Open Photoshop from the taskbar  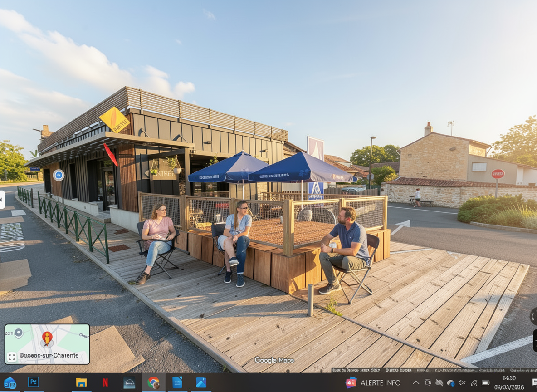point(33,382)
